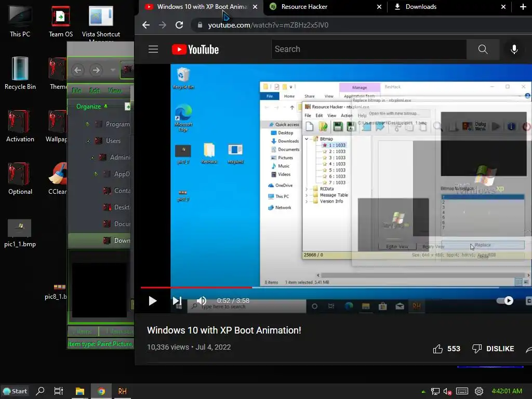Select the Activation folder icon
The width and height of the screenshot is (532, 399).
[20, 126]
